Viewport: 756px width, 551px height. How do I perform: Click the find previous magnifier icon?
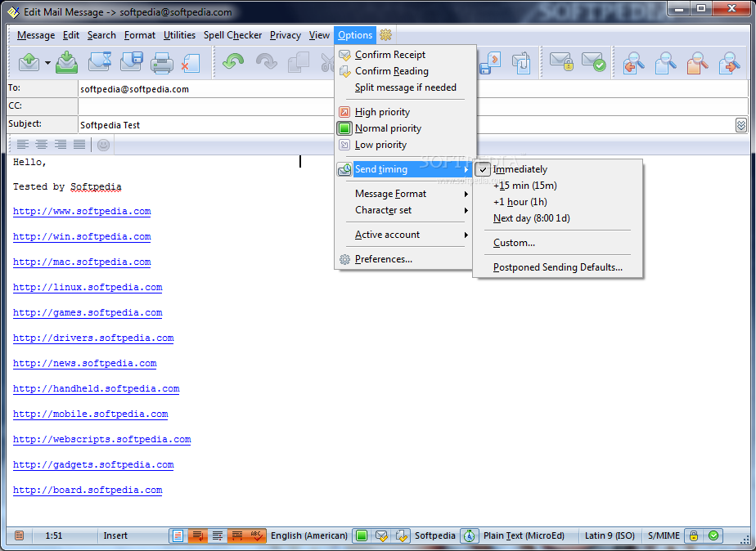tap(633, 63)
